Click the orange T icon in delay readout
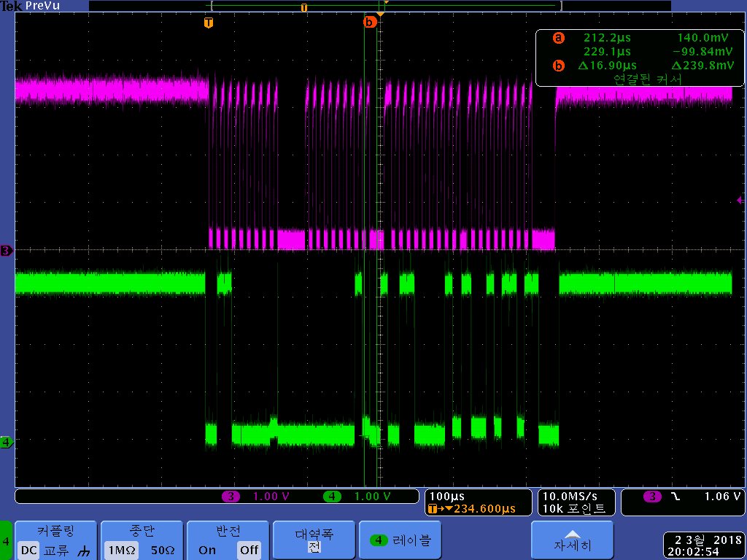This screenshot has width=747, height=560. point(432,508)
